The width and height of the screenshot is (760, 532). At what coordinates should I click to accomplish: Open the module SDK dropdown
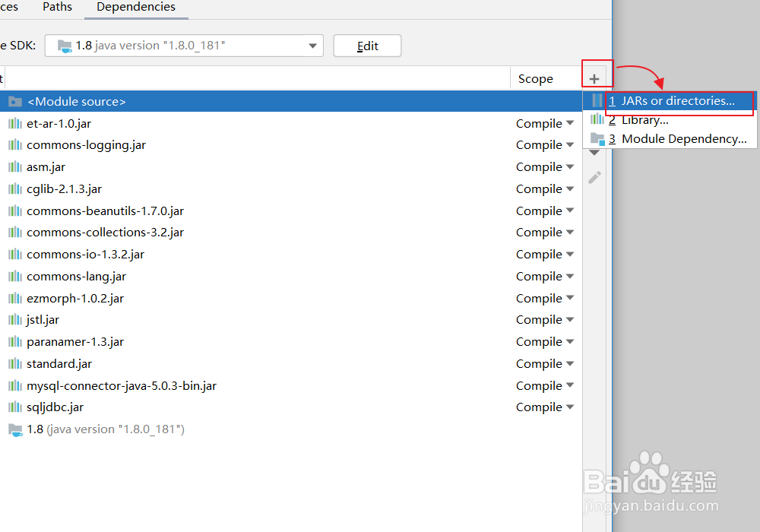point(312,46)
